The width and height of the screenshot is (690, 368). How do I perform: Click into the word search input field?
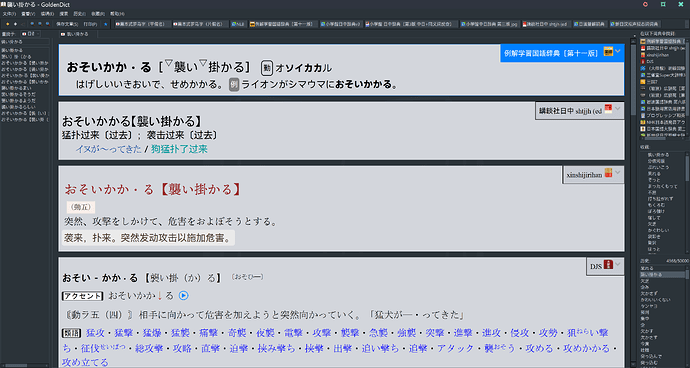click(x=25, y=41)
